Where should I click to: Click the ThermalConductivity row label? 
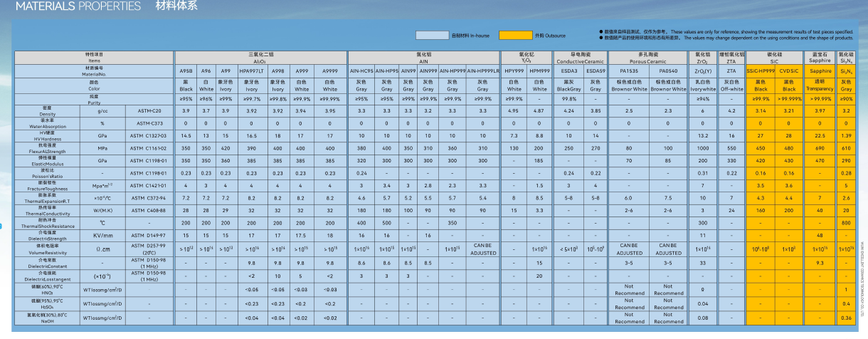(x=47, y=210)
